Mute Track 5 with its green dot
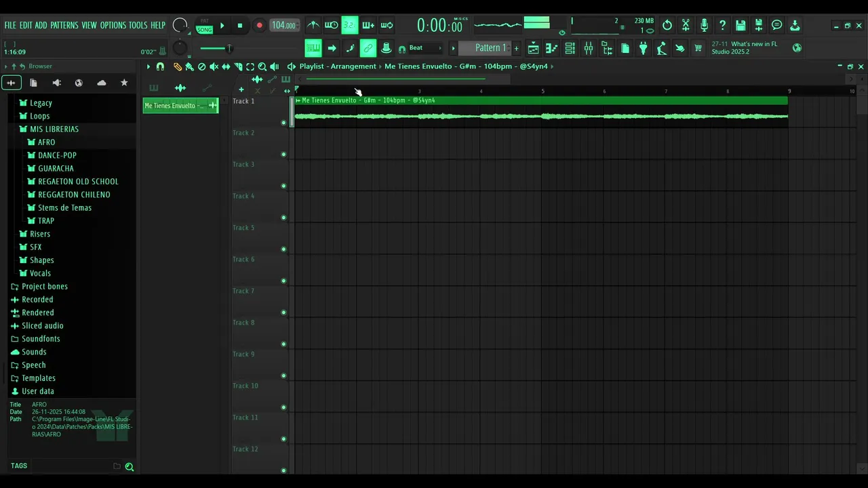868x488 pixels. pos(283,249)
